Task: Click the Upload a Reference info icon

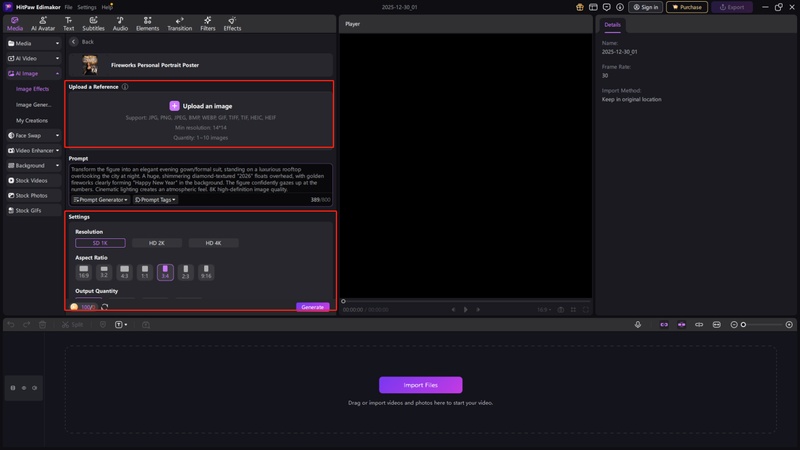Action: (125, 87)
